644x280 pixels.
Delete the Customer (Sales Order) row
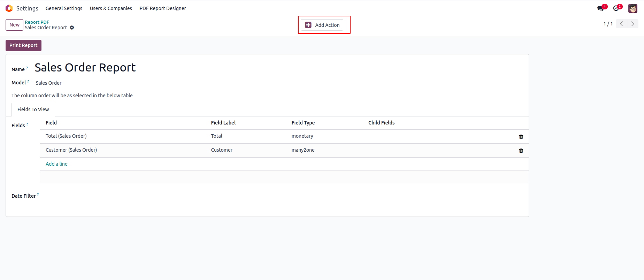(x=521, y=151)
